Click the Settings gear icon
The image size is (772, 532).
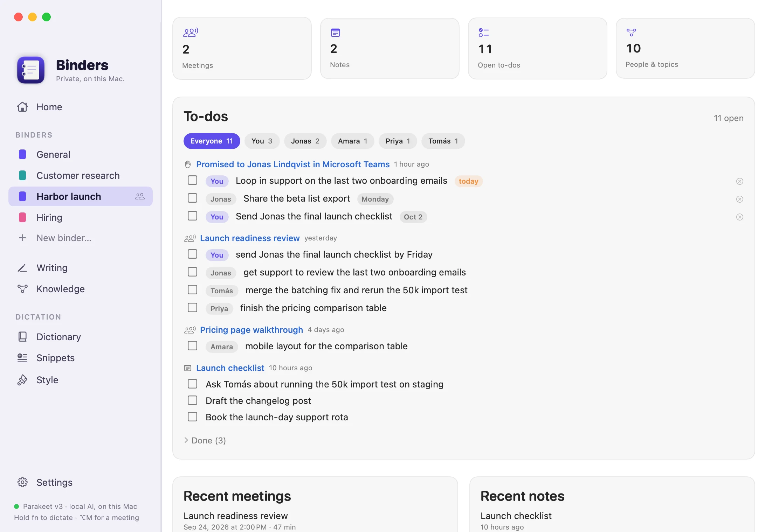[22, 482]
